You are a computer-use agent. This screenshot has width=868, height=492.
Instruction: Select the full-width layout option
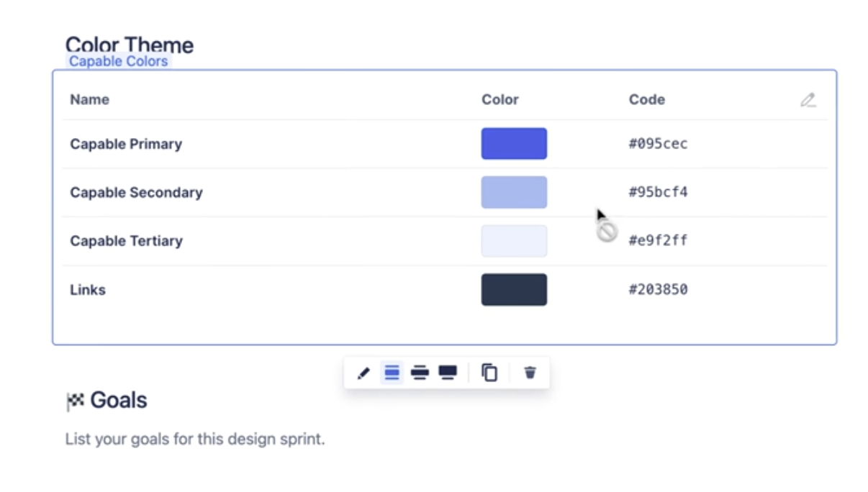[x=448, y=373]
